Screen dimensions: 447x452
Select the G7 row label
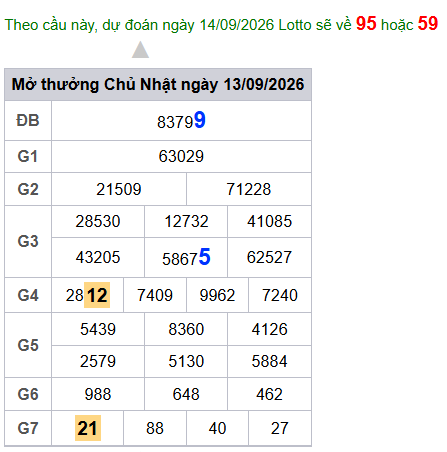point(28,428)
